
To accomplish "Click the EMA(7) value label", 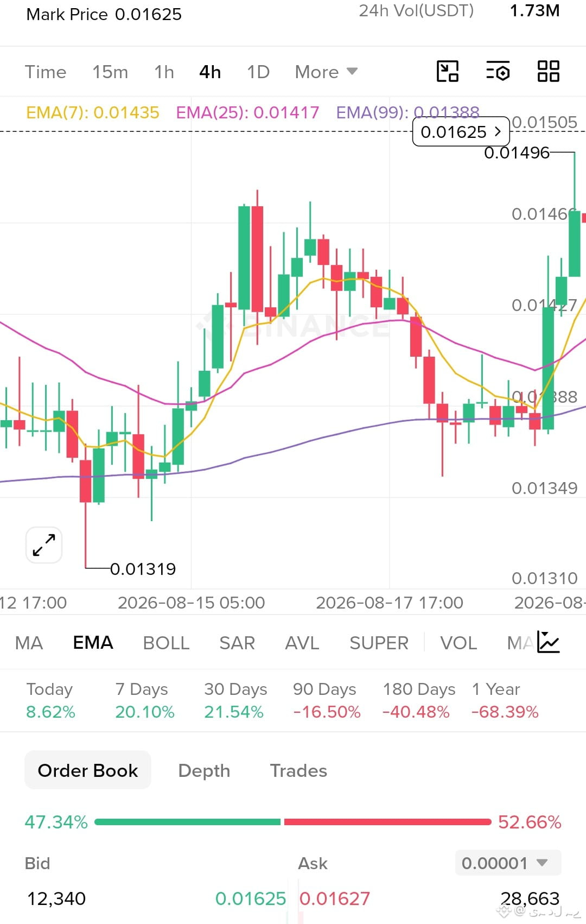I will point(93,112).
